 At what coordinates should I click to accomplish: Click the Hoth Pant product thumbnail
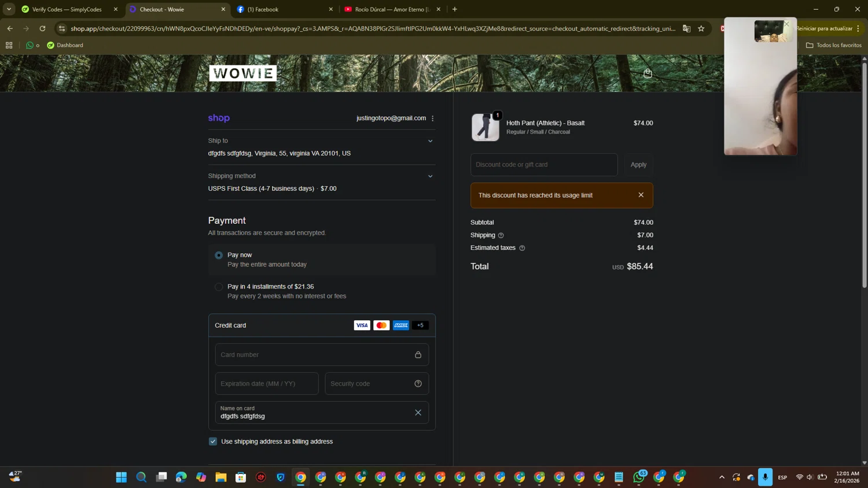point(485,127)
